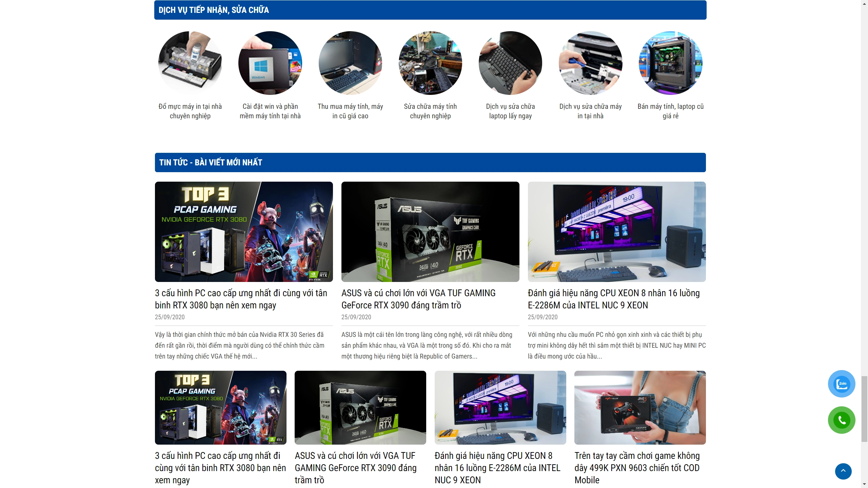The image size is (868, 488).
Task: Open three-line title 'ASUS và cú chơi lớn' bottom row
Action: 356,468
